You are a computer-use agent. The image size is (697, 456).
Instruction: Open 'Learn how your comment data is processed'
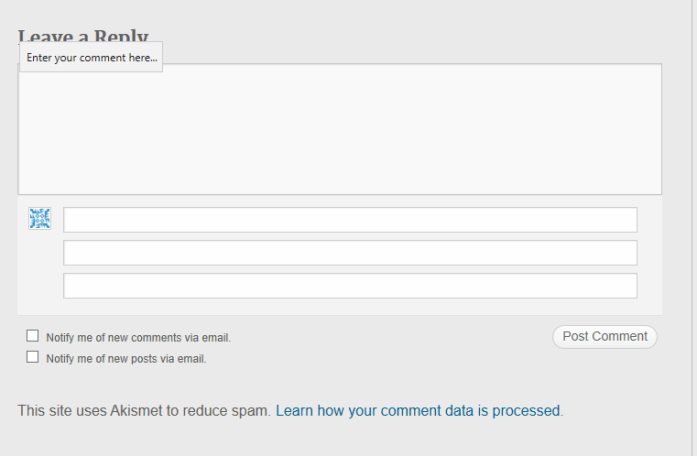tap(418, 410)
